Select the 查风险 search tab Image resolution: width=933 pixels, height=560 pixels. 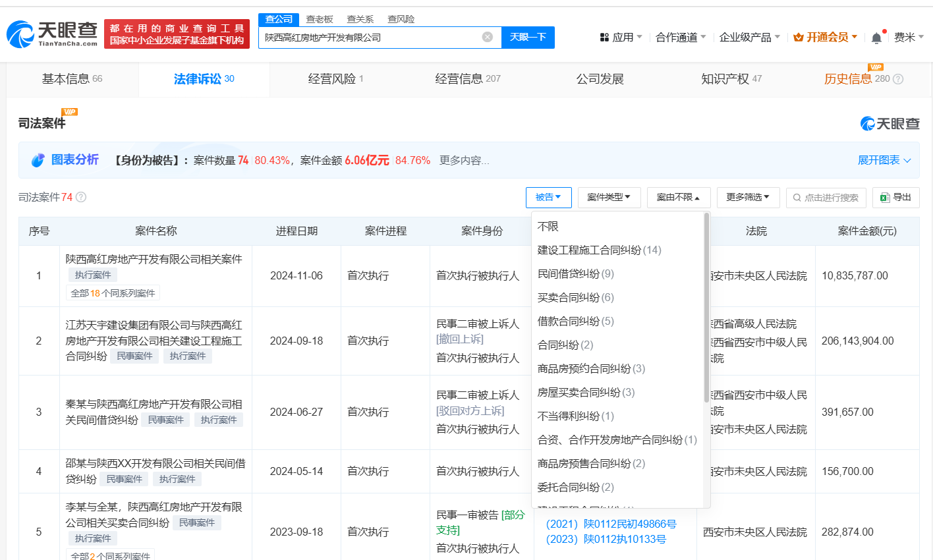point(401,19)
